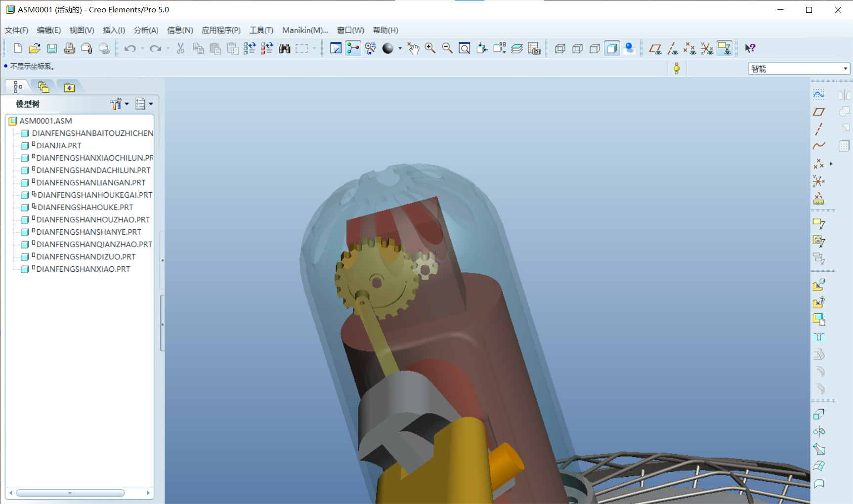Click the traffic light regeneration status

point(677,69)
